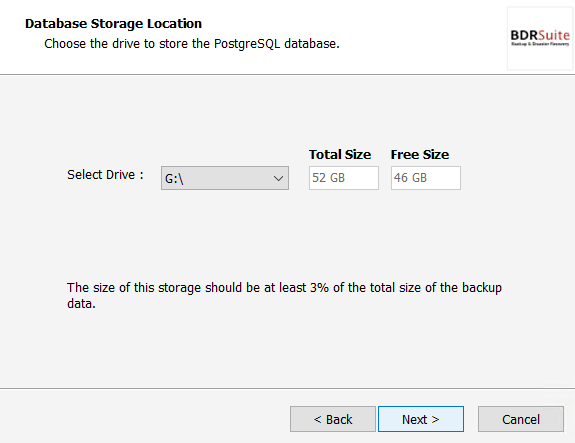Cancel the installation wizard
The height and width of the screenshot is (443, 575).
point(521,419)
